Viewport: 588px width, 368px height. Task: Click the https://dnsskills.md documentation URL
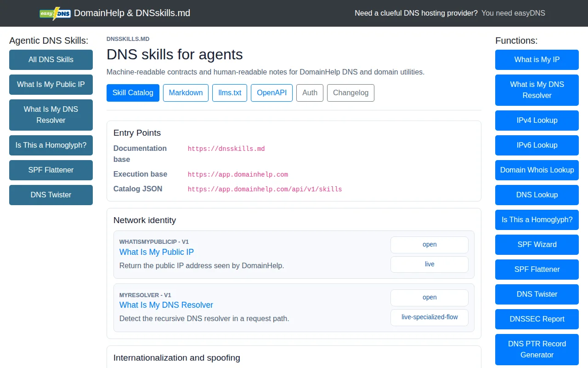pyautogui.click(x=226, y=149)
